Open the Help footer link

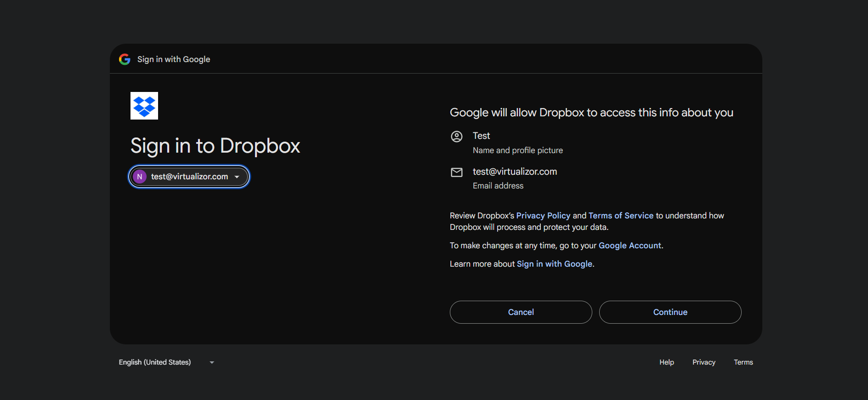coord(666,362)
